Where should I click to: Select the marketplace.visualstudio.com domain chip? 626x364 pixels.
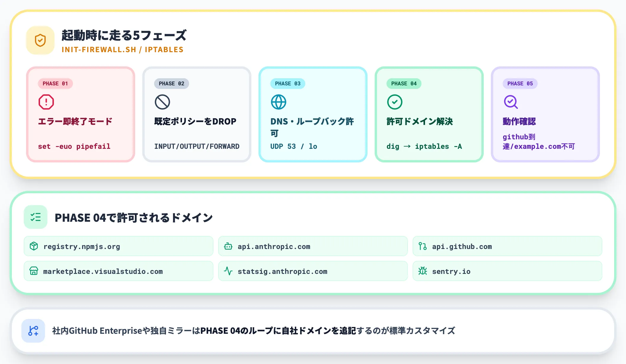[x=119, y=271]
